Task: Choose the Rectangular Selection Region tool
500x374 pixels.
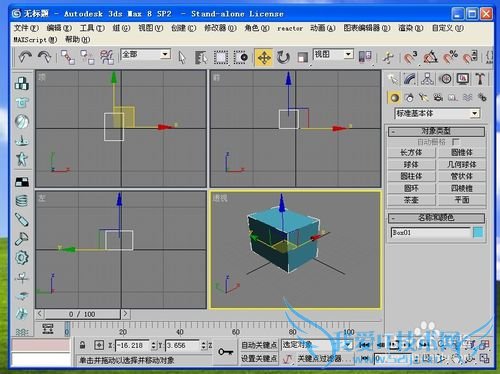Action: (x=221, y=57)
